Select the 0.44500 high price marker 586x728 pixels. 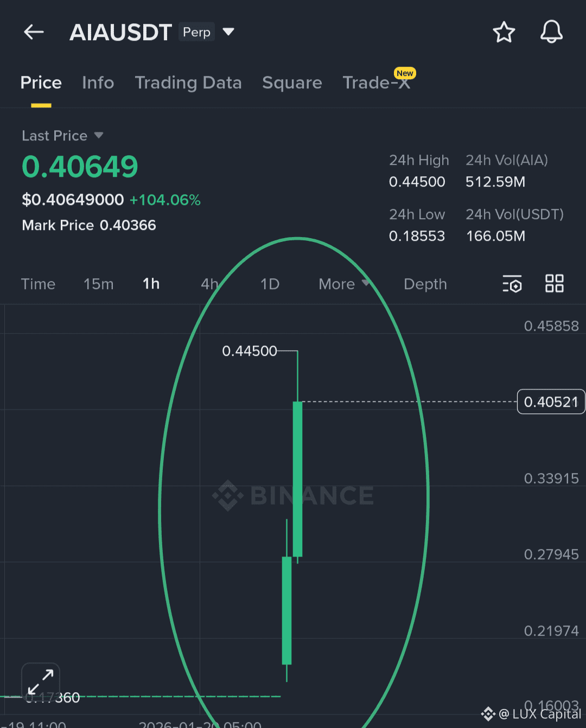point(250,350)
